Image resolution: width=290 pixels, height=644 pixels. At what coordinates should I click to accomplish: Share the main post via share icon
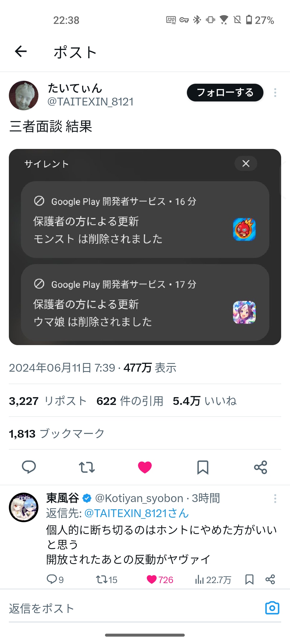(260, 467)
